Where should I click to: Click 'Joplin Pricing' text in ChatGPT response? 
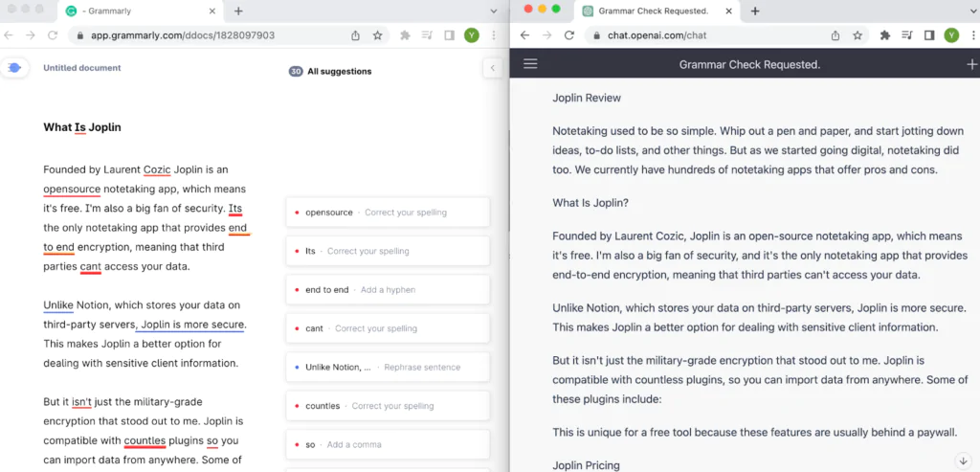point(587,465)
